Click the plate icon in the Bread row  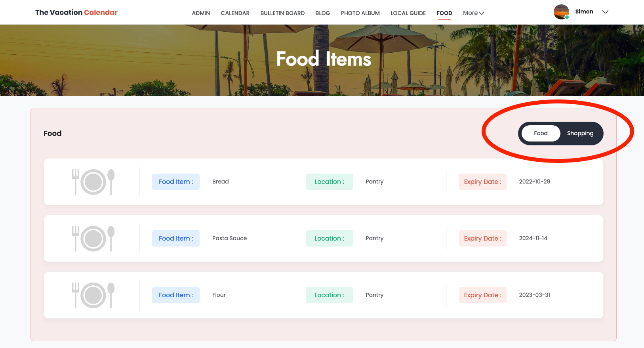(93, 182)
